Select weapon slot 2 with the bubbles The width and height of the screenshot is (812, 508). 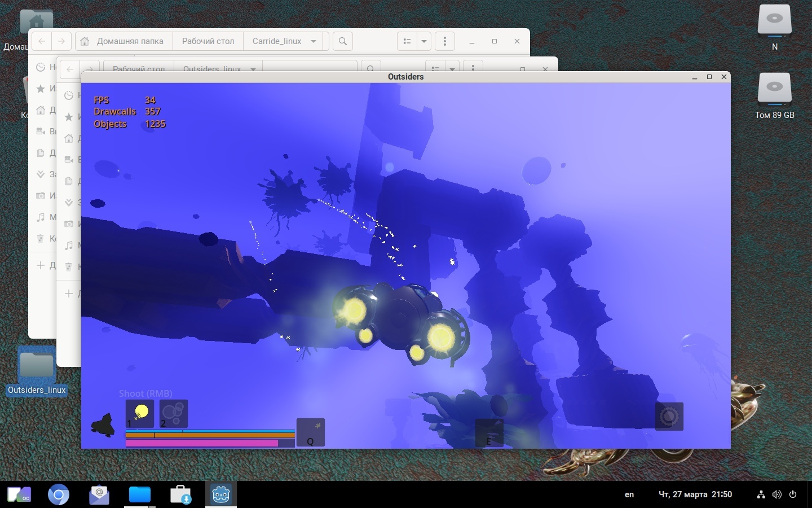pos(174,414)
